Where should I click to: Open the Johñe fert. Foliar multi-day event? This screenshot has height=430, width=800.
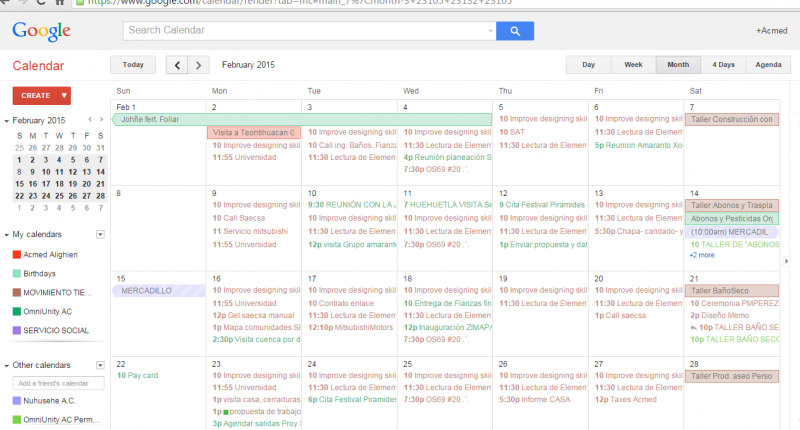(302, 119)
